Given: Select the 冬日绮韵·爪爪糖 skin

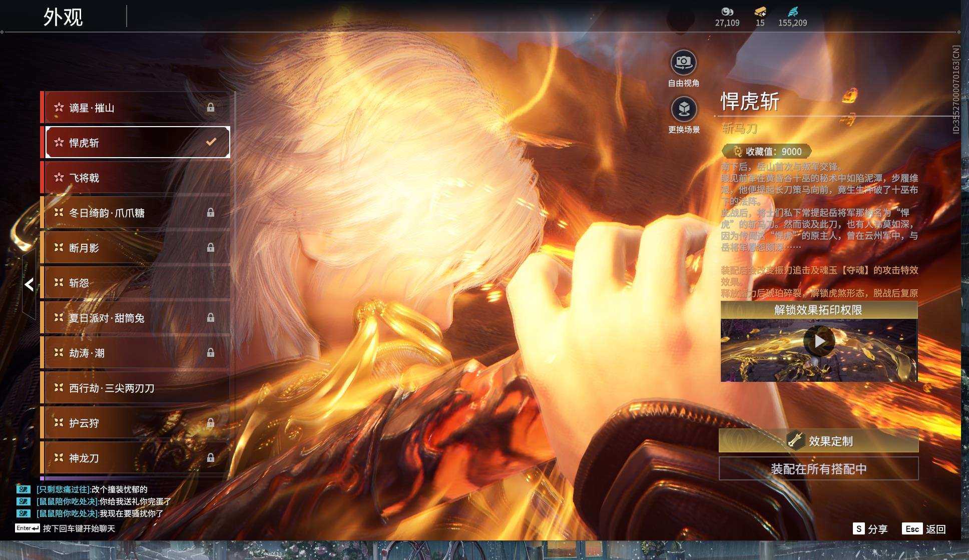Looking at the screenshot, I should pos(135,213).
